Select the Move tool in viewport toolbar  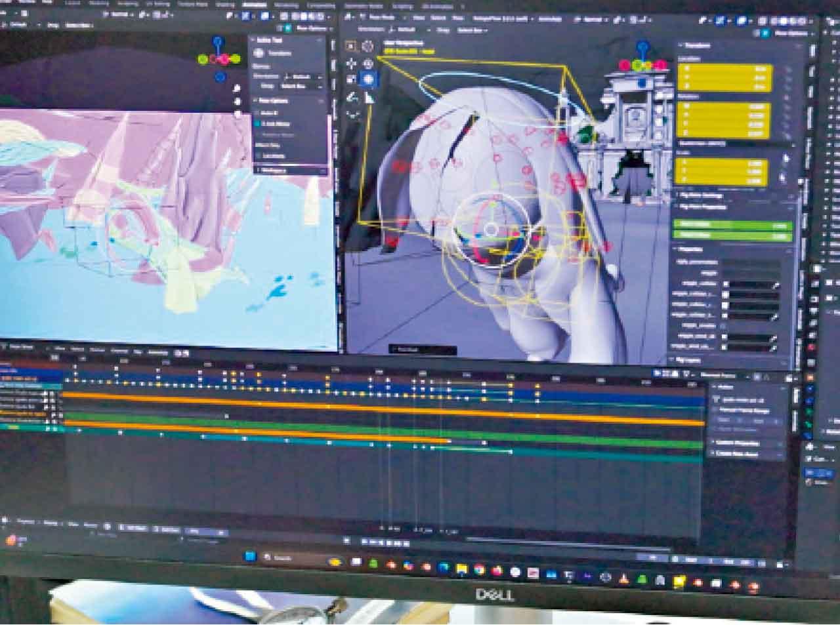click(351, 63)
